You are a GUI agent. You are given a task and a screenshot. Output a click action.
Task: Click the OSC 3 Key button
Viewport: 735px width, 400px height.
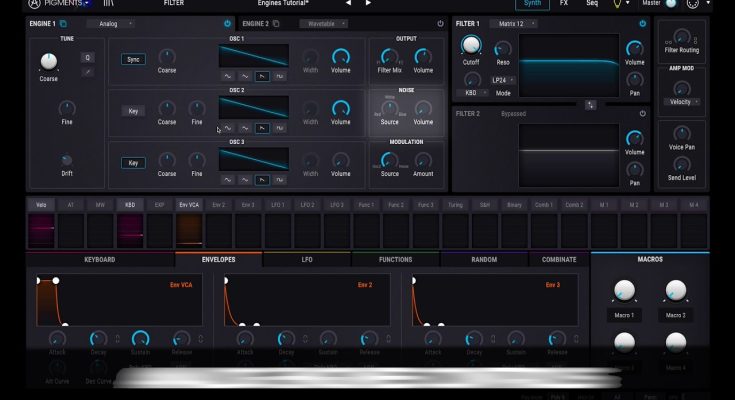click(133, 163)
